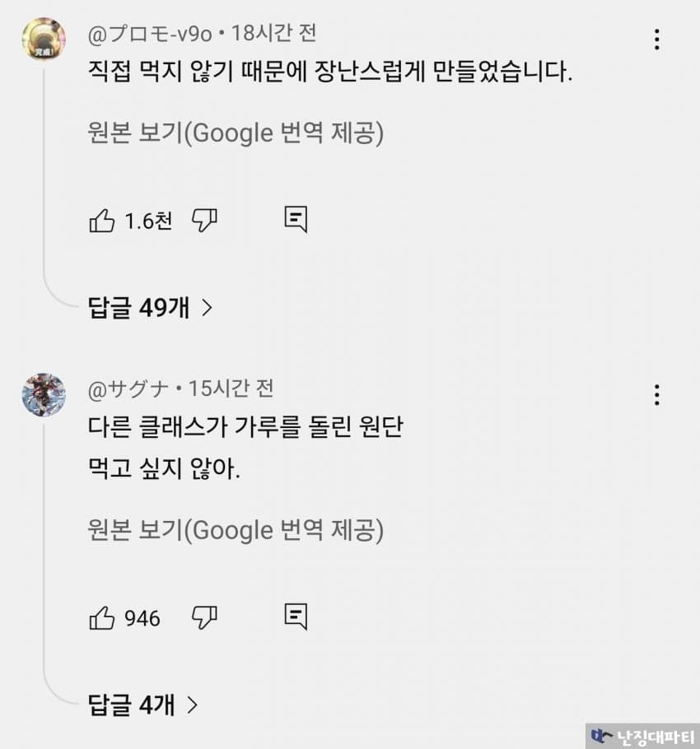Image resolution: width=700 pixels, height=749 pixels.
Task: Dislike the @プロモ-v9o comment
Action: 204,220
